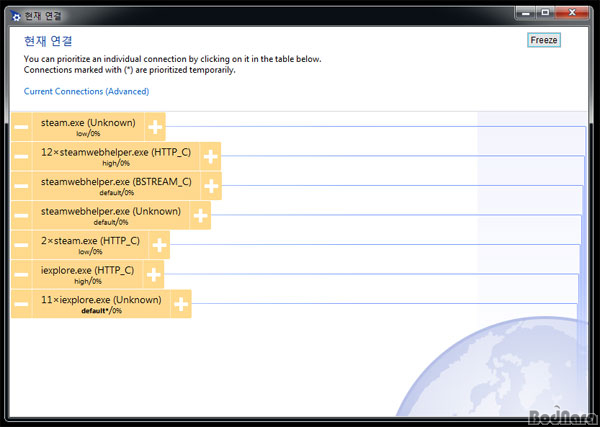
Task: Raise priority of steamwebhelper.exe (BSTREAM_C)
Action: (211, 186)
